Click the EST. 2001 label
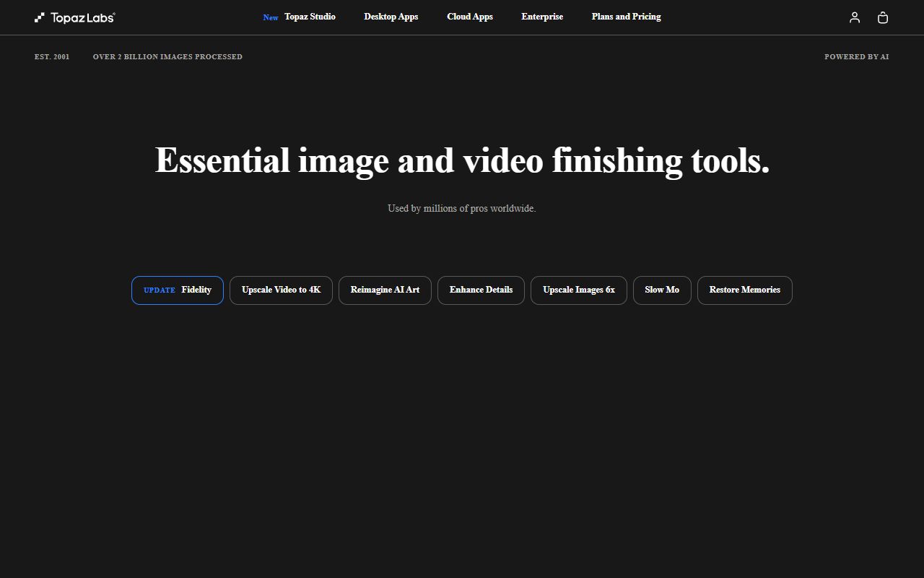Viewport: 924px width, 578px height. [51, 56]
